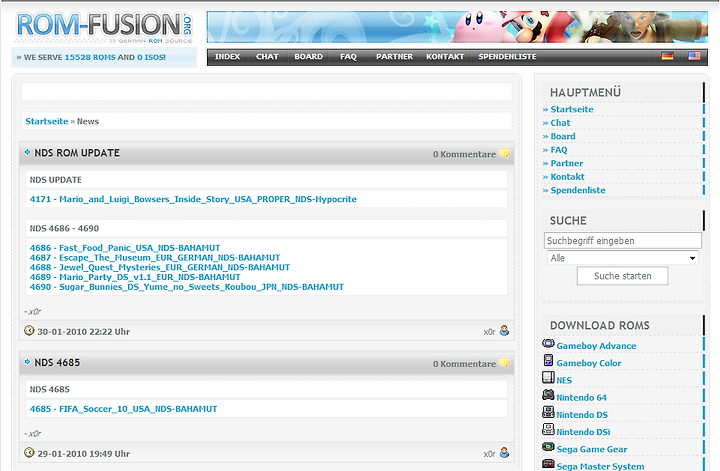Click author name x0r on 29-01-2010 post
720x471 pixels.
pos(489,454)
